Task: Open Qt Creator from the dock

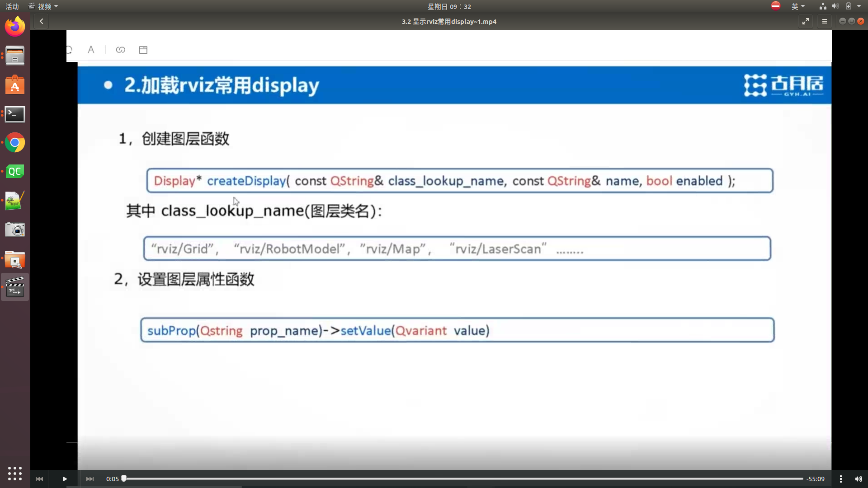Action: click(x=15, y=172)
